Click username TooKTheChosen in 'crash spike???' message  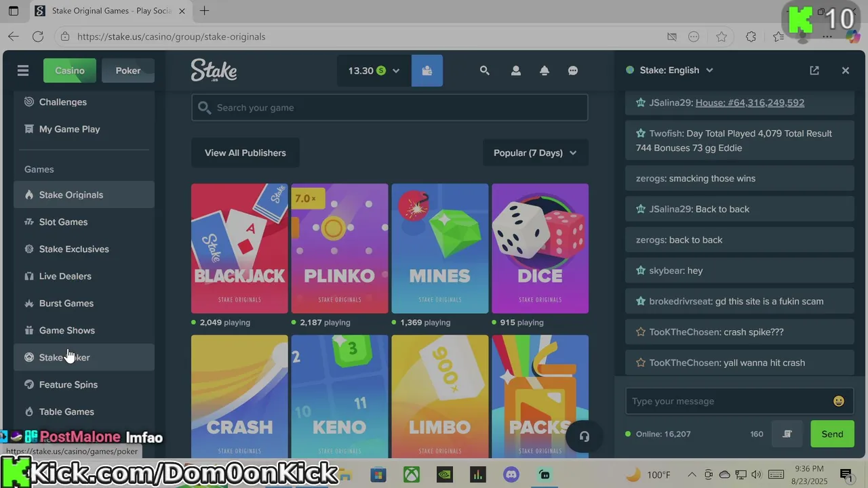(x=684, y=332)
